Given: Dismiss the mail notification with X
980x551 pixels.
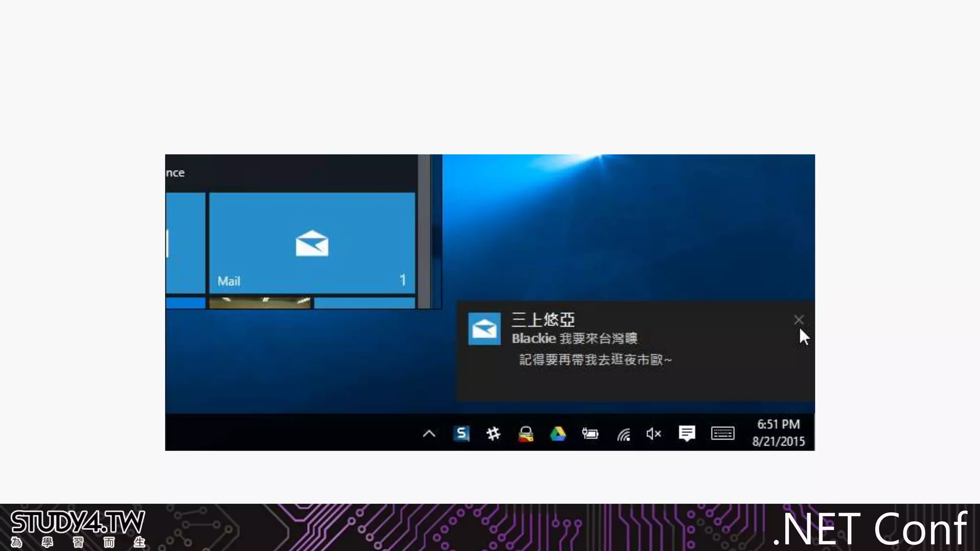Looking at the screenshot, I should coord(798,320).
